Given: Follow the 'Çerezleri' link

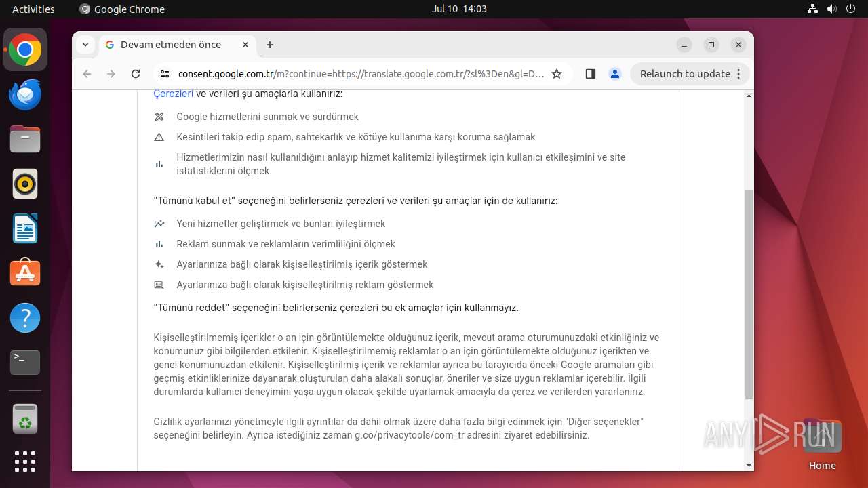Looking at the screenshot, I should [x=174, y=94].
